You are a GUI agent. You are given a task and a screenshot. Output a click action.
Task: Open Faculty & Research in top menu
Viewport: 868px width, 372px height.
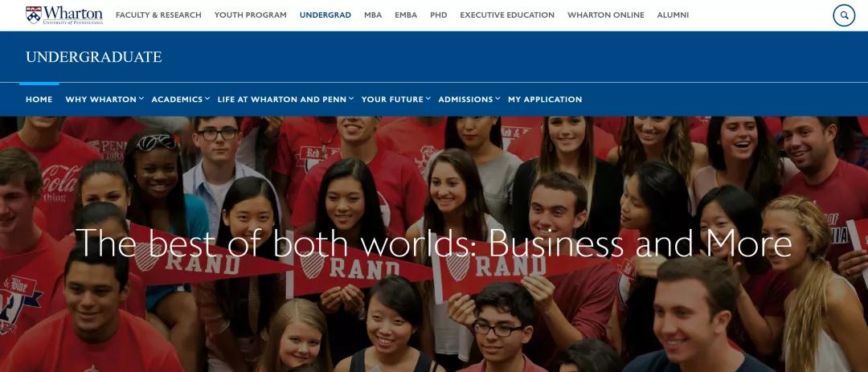pyautogui.click(x=158, y=15)
